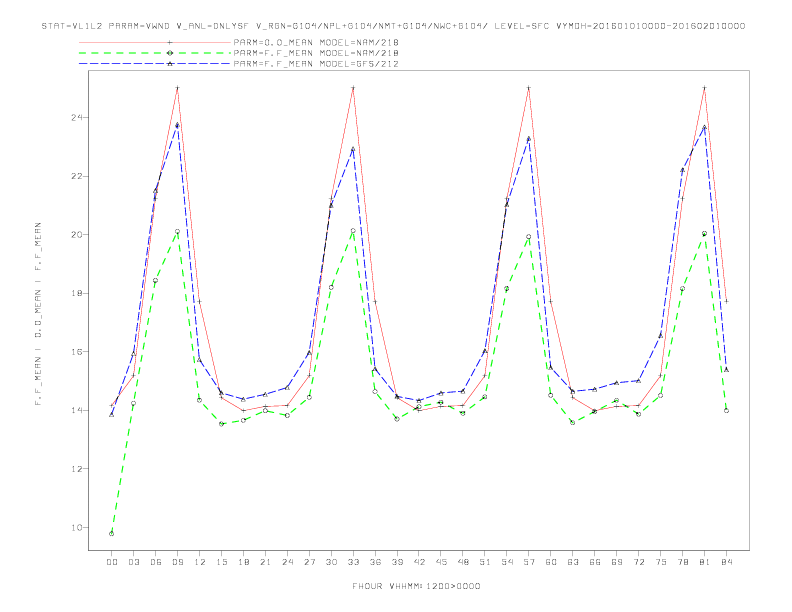Click x-axis forecast hour label 57
This screenshot has width=792, height=612.
[529, 562]
